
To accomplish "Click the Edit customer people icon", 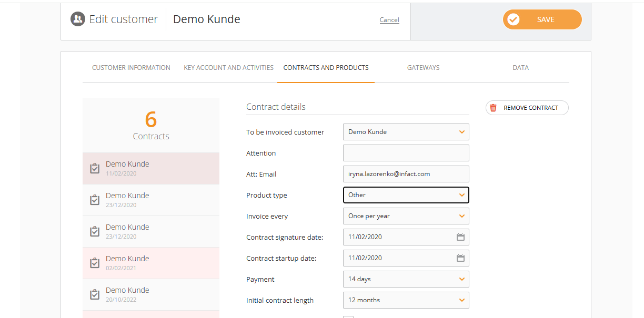I will tap(78, 19).
